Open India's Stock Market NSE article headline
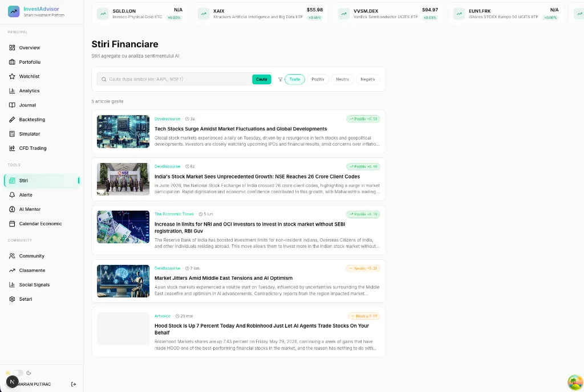This screenshot has height=392, width=584. (x=257, y=177)
